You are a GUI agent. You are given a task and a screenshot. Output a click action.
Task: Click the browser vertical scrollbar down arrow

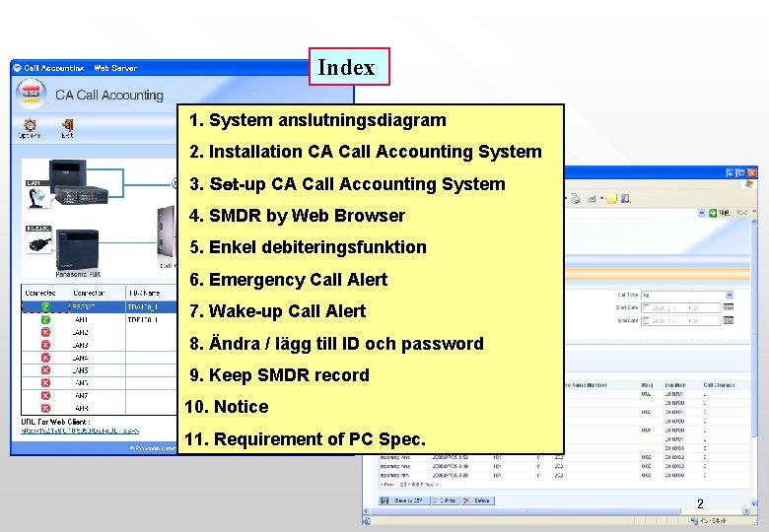[x=754, y=503]
